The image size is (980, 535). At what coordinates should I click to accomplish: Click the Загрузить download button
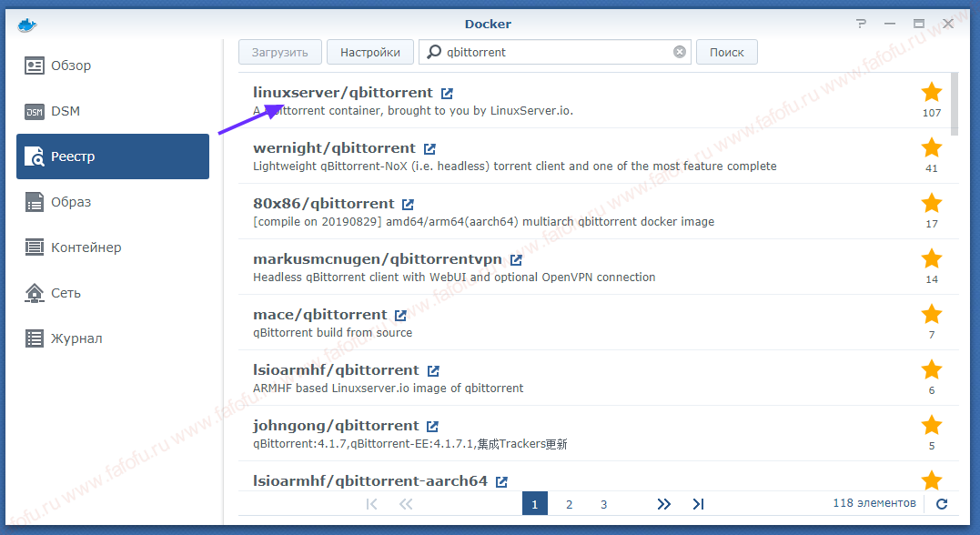(280, 52)
